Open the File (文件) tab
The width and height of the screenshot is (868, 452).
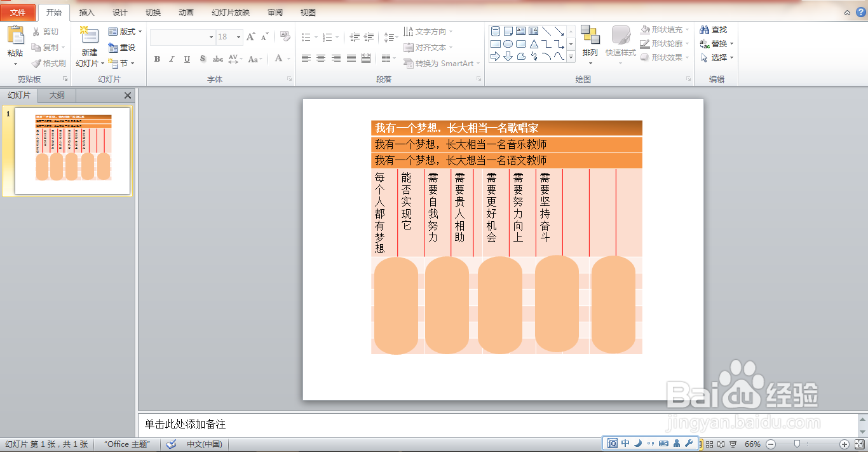pyautogui.click(x=18, y=13)
